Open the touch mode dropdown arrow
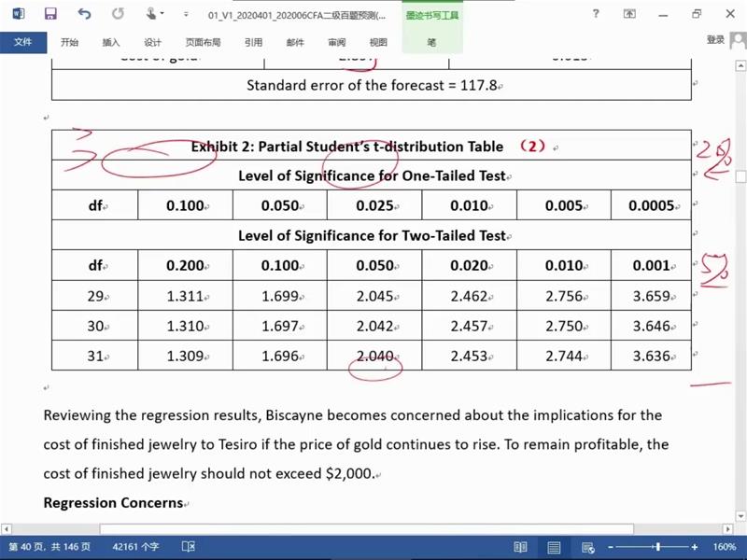The height and width of the screenshot is (560, 747). tap(162, 14)
